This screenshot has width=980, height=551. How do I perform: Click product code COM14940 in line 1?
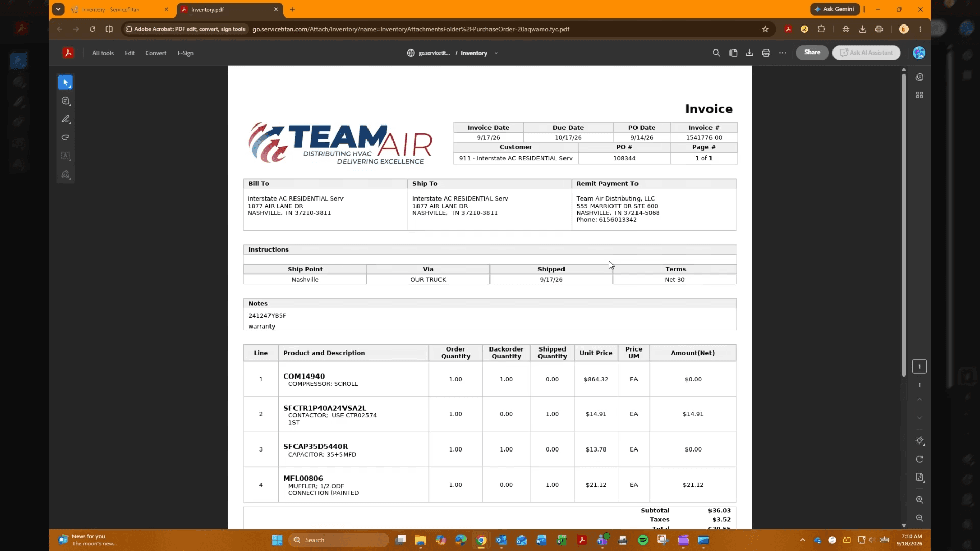pyautogui.click(x=304, y=376)
